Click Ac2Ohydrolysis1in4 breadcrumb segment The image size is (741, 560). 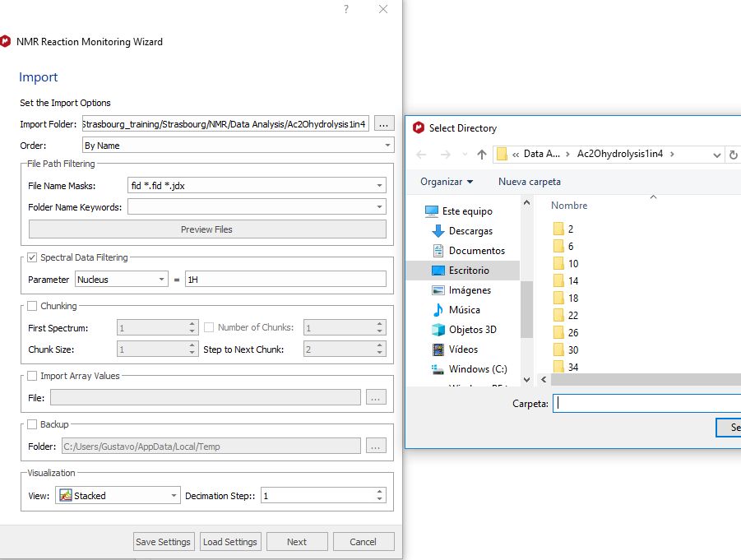(620, 154)
